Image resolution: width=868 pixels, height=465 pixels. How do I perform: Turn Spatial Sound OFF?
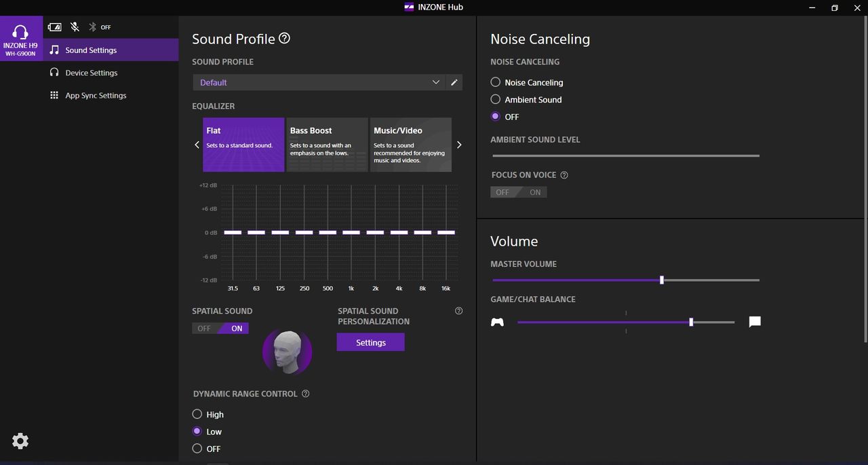(204, 329)
